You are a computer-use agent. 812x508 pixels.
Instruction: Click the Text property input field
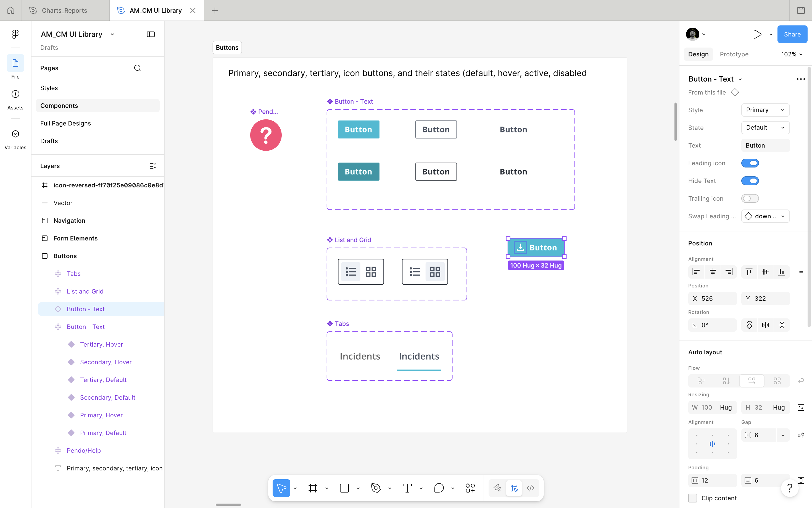click(765, 145)
